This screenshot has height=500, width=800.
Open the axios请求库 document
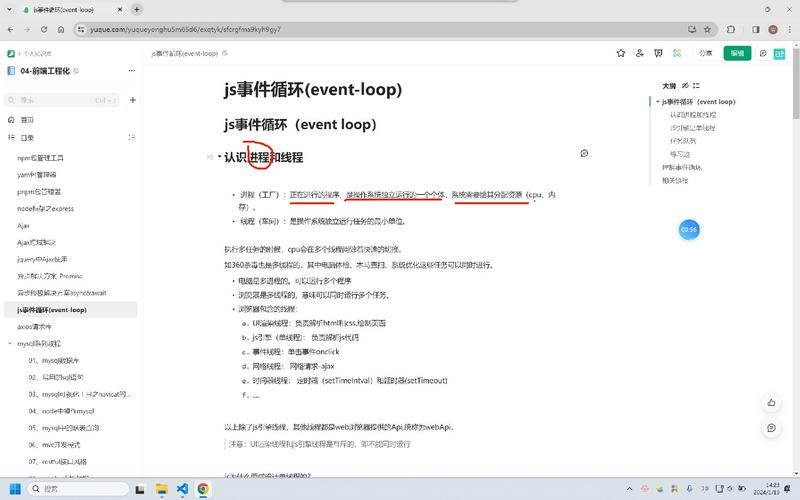[34, 327]
